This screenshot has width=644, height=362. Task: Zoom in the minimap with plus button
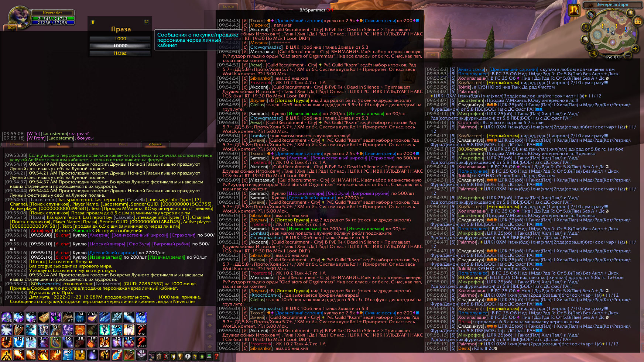[x=635, y=48]
